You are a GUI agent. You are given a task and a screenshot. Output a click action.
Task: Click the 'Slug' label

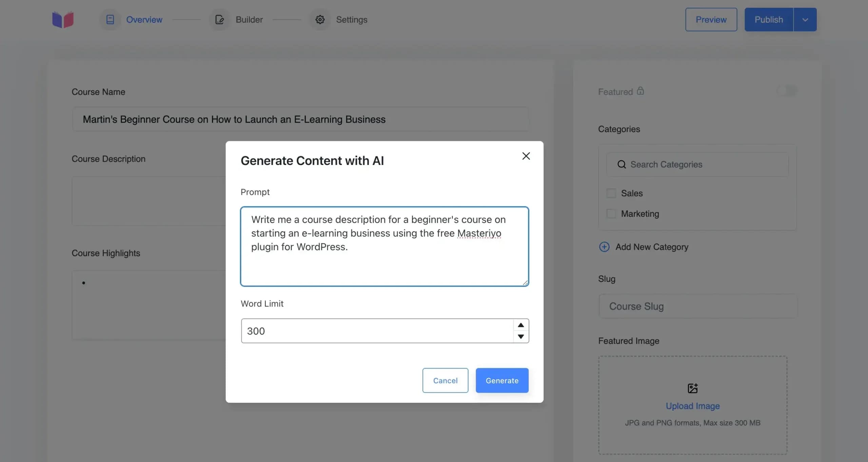(607, 279)
